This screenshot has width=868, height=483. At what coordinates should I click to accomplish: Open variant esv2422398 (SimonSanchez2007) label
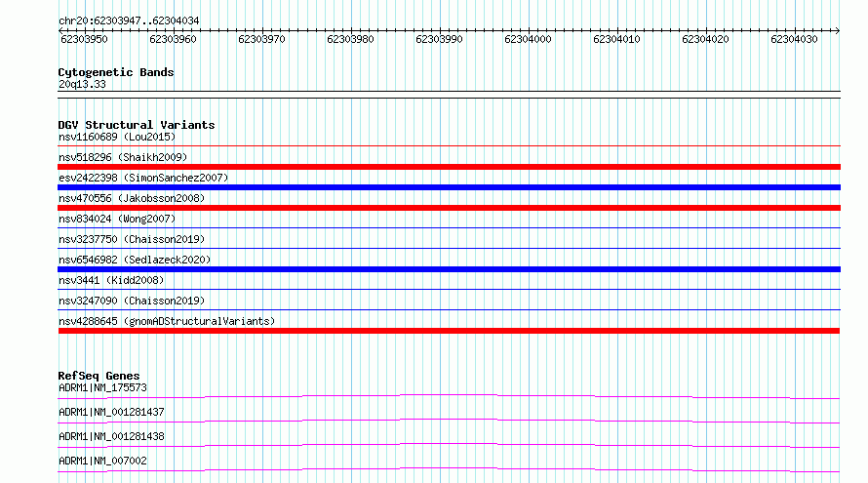coord(143,178)
